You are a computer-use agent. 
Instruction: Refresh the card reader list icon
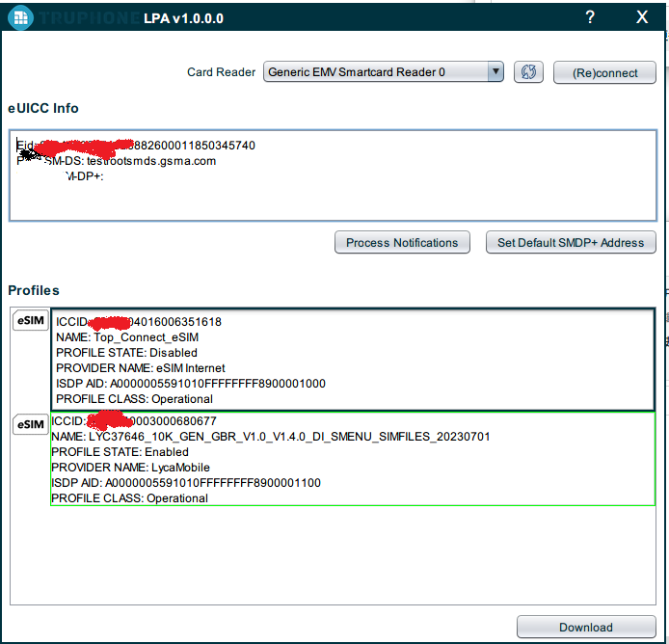coord(528,71)
